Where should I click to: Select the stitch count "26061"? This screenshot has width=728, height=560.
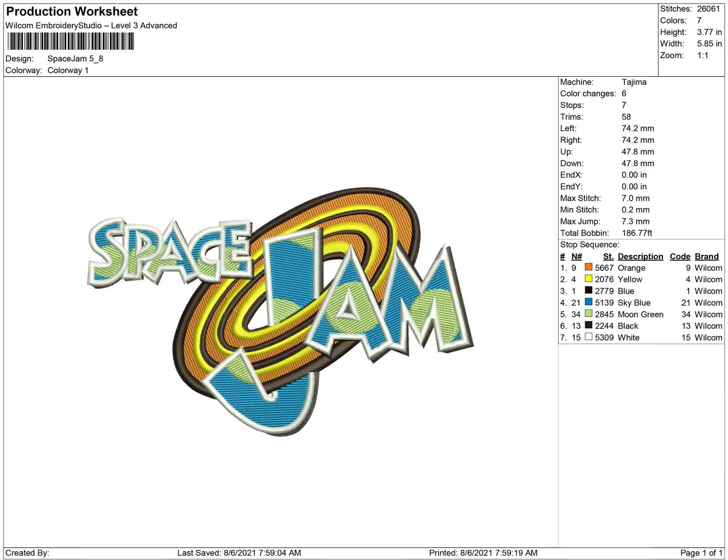pyautogui.click(x=709, y=9)
